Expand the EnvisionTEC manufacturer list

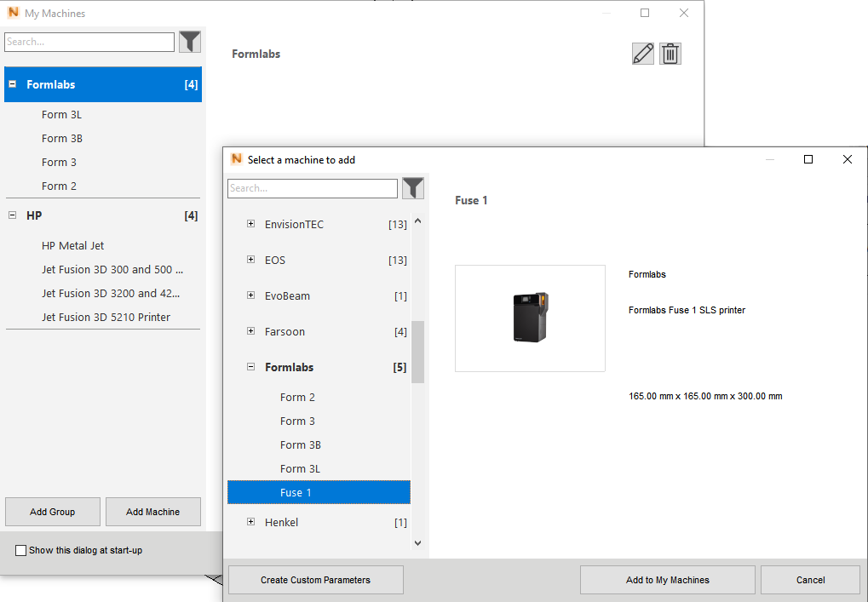tap(250, 224)
